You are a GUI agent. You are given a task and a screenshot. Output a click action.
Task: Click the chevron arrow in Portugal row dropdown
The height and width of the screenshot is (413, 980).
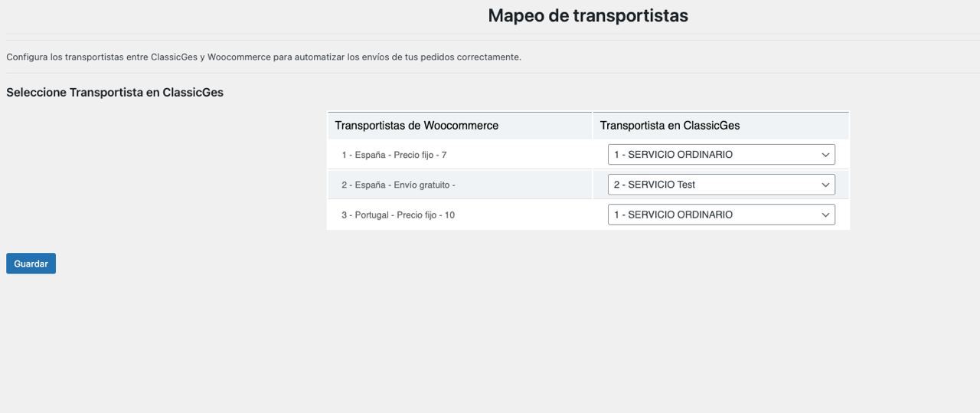click(825, 215)
